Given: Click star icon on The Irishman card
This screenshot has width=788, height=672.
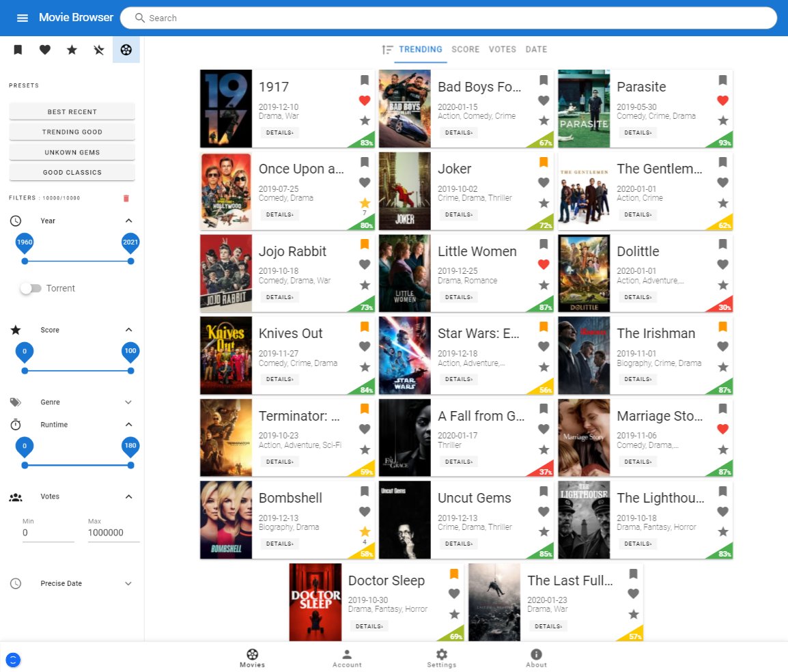Looking at the screenshot, I should tap(722, 367).
